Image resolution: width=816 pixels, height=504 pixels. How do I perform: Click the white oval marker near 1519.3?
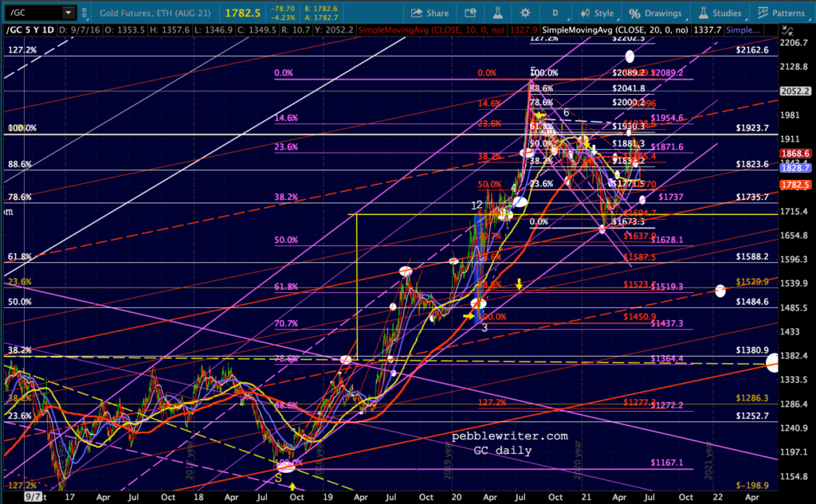(x=720, y=291)
